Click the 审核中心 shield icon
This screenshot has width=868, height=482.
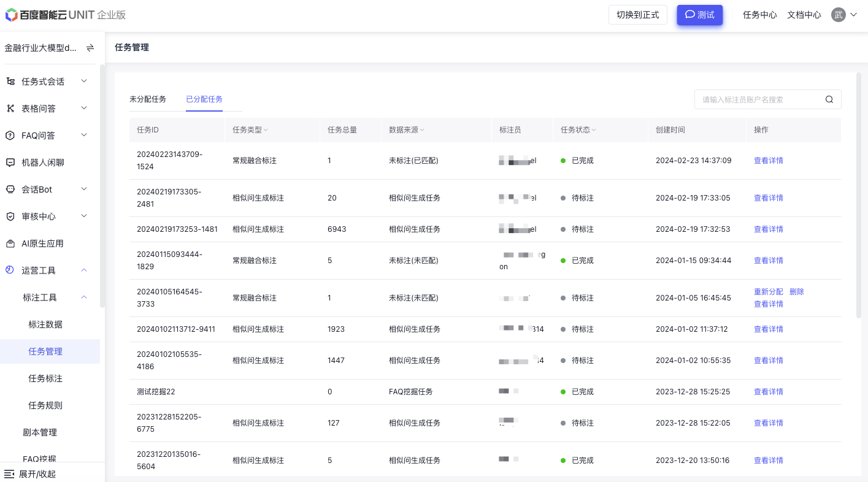pyautogui.click(x=10, y=216)
